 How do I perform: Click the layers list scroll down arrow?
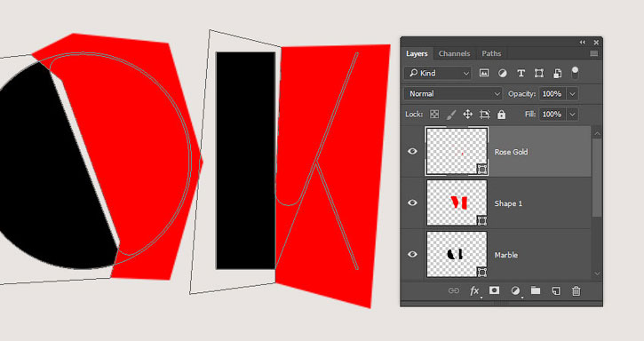coord(597,274)
